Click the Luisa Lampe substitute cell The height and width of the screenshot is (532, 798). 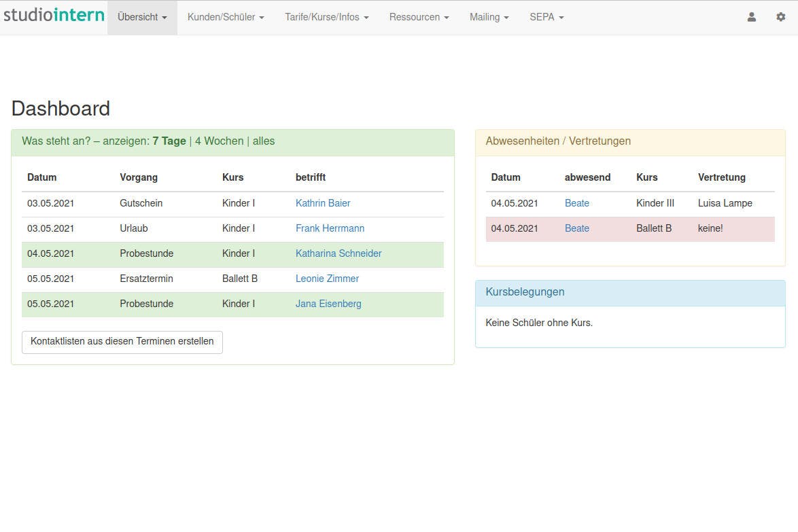click(x=725, y=203)
